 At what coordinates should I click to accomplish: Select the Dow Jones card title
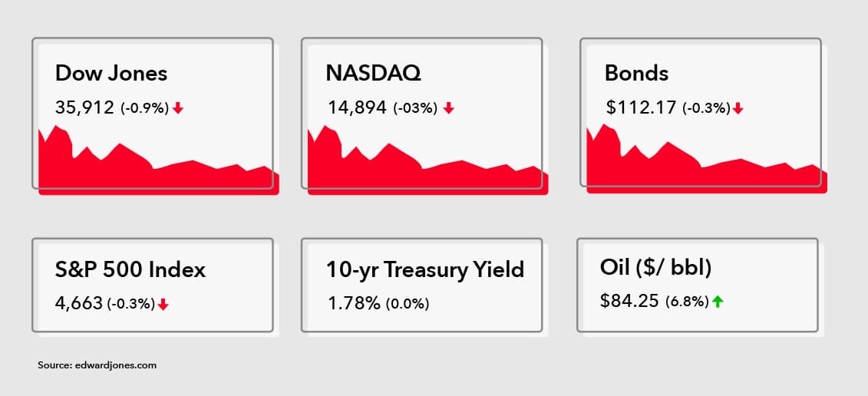coord(111,73)
